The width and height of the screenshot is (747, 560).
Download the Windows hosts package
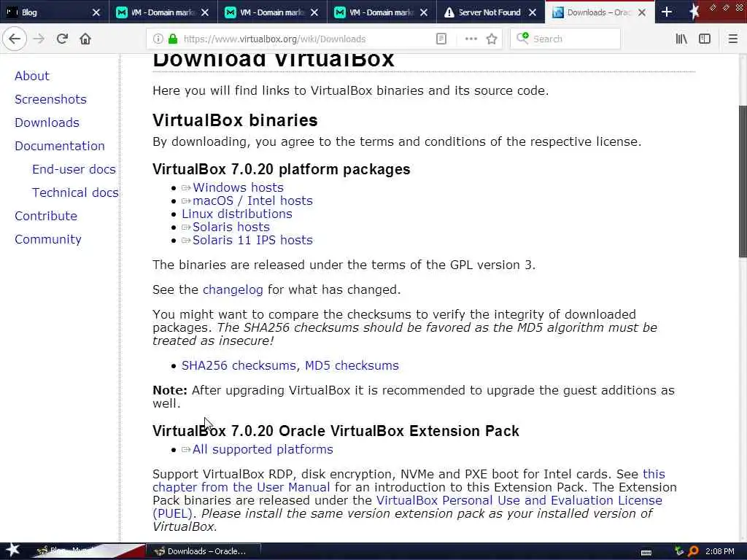[238, 187]
